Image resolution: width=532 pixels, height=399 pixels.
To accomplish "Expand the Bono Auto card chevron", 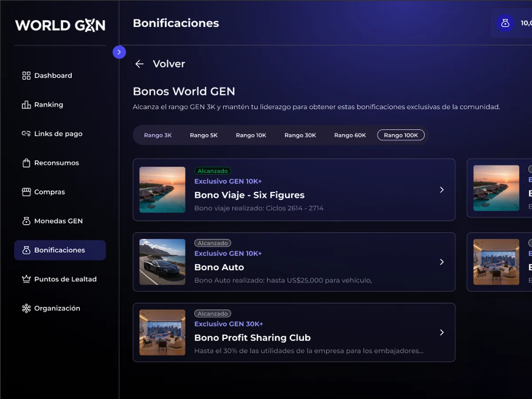I will (x=442, y=262).
